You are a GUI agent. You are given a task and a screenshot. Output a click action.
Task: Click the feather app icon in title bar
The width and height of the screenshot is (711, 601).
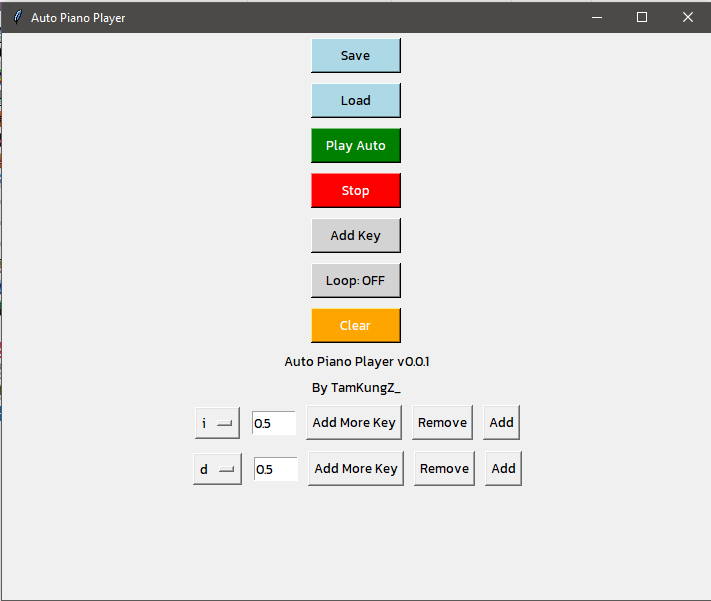tap(17, 17)
